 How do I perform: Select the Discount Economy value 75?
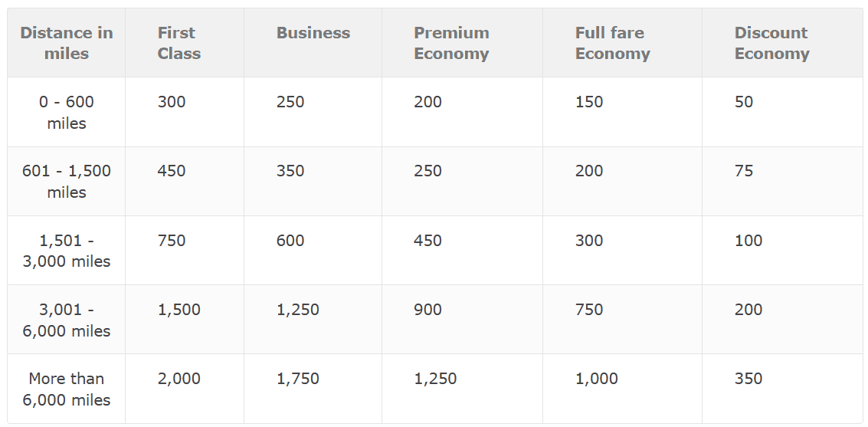(744, 171)
